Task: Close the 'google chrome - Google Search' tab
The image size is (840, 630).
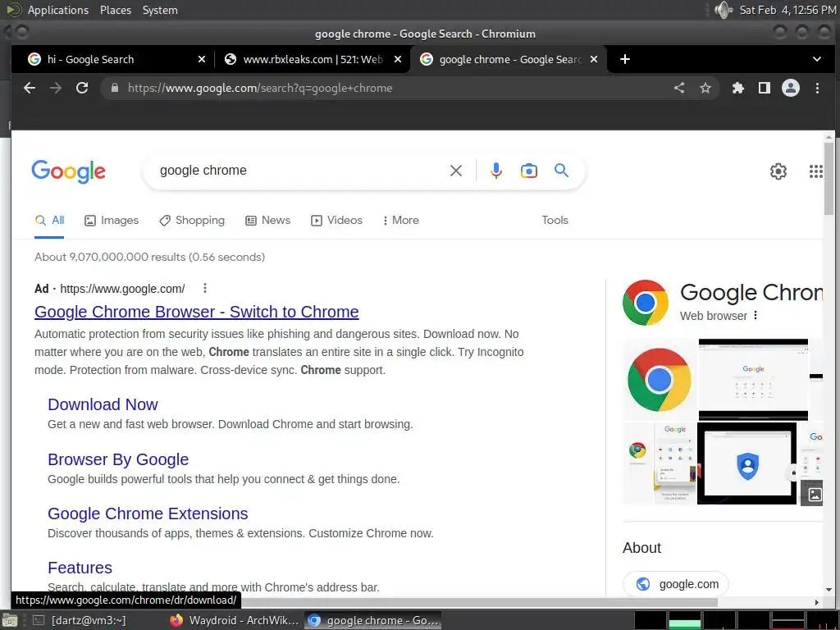Action: [594, 59]
